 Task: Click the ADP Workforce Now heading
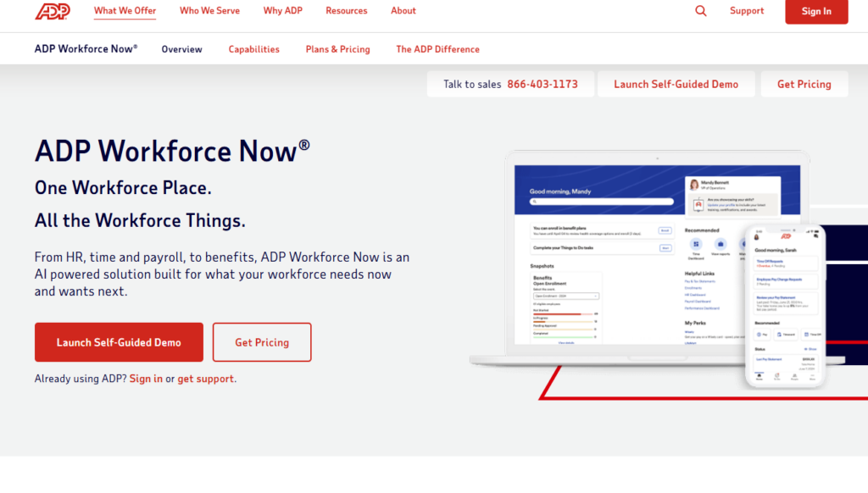tap(172, 151)
